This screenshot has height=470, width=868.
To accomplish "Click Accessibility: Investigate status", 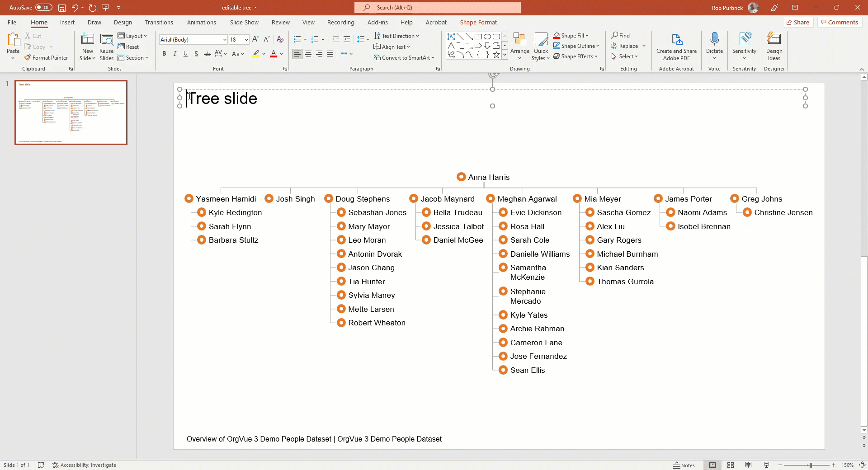I will 84,465.
